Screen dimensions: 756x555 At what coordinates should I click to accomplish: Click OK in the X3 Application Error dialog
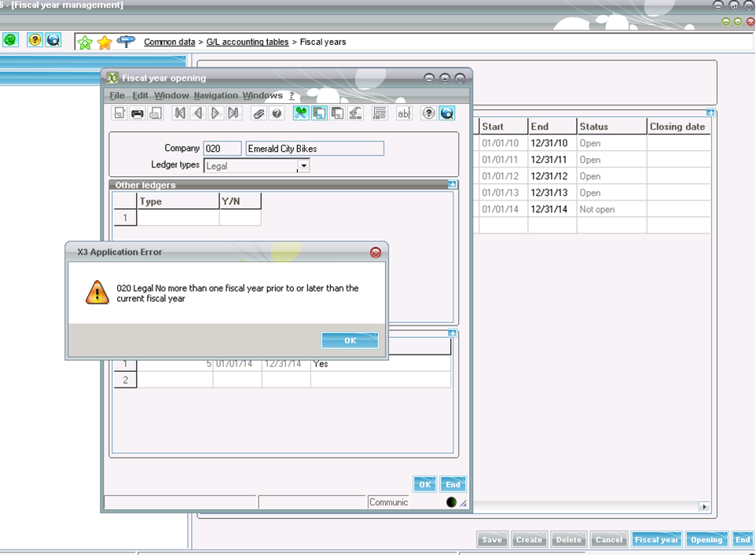click(x=350, y=340)
